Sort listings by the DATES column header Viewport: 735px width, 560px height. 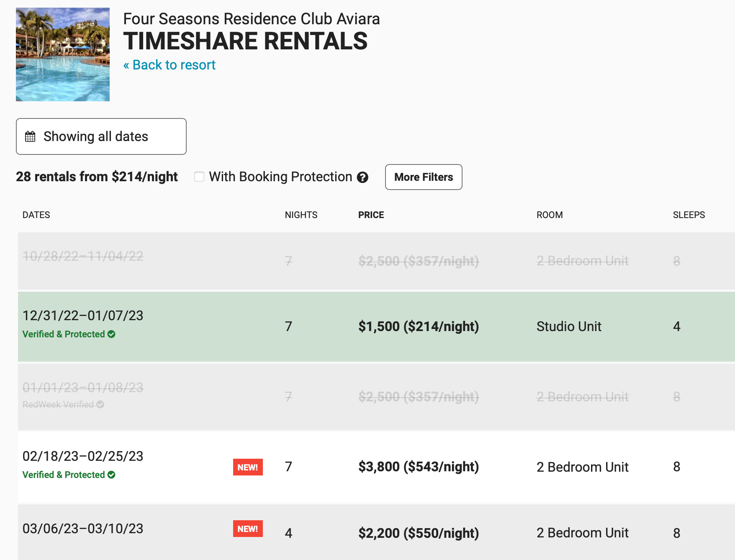pos(36,215)
